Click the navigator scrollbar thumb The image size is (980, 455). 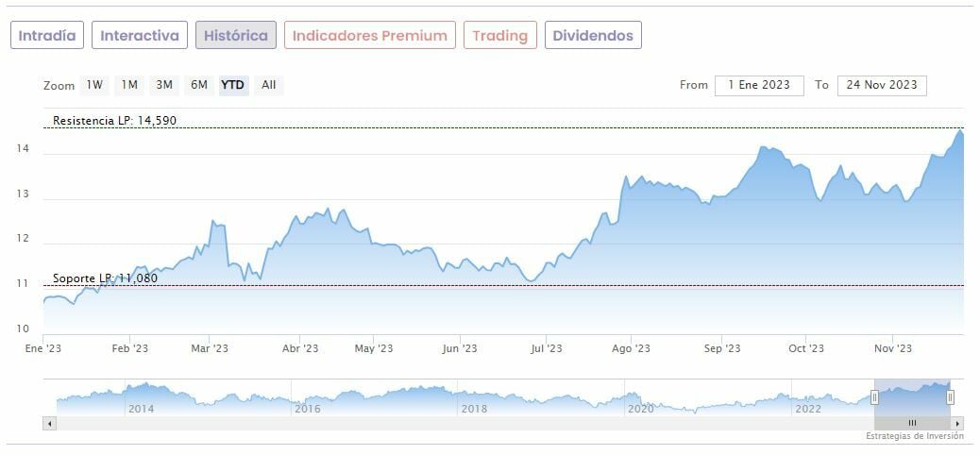pos(912,423)
